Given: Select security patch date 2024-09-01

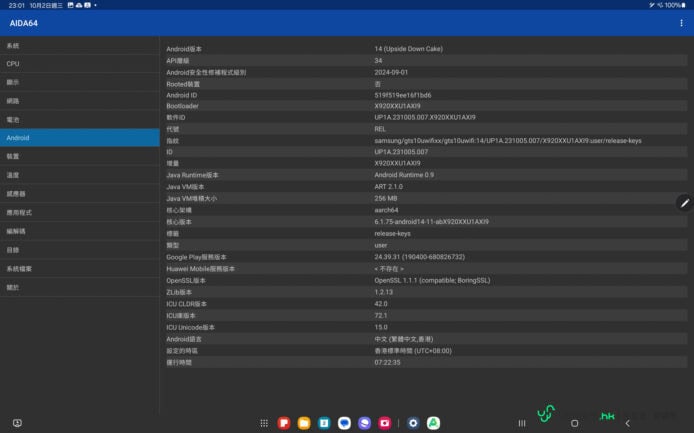Looking at the screenshot, I should [391, 72].
